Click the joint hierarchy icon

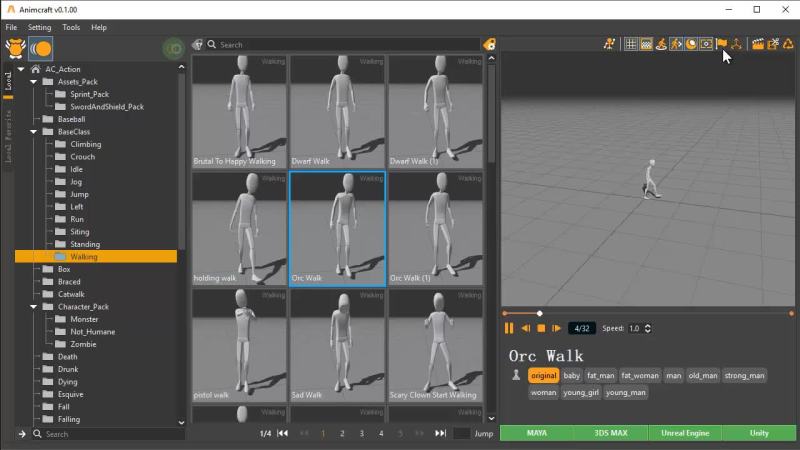coord(736,44)
